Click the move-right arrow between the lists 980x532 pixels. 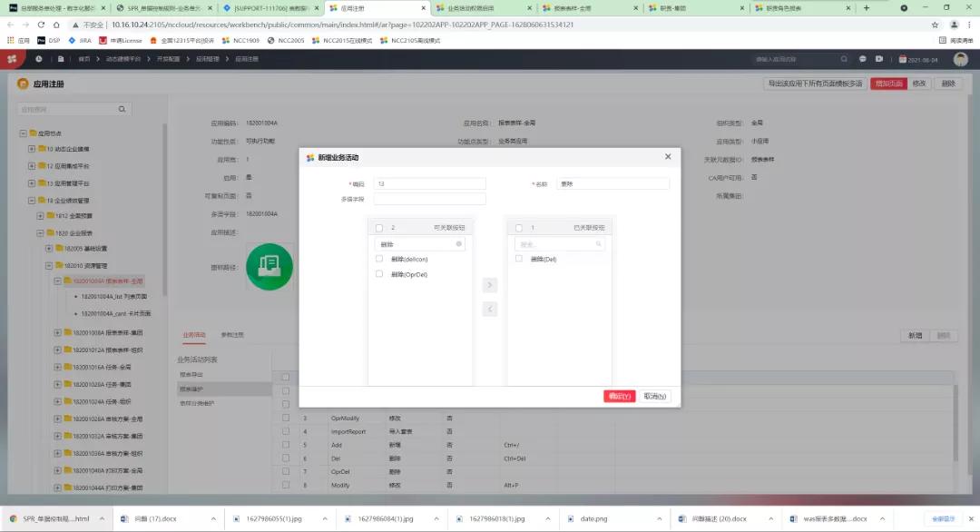489,285
